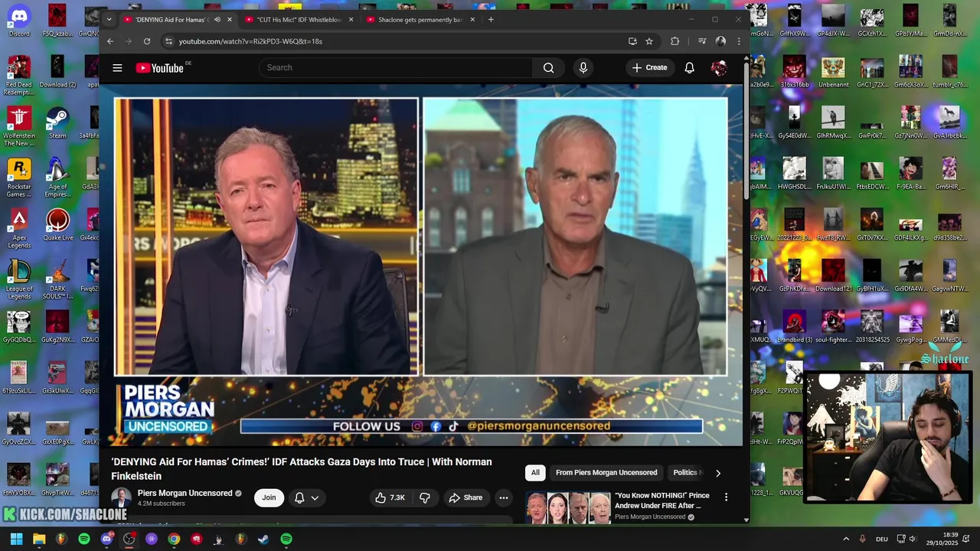Open Google Chrome from the taskbar
The width and height of the screenshot is (980, 551).
tap(175, 539)
